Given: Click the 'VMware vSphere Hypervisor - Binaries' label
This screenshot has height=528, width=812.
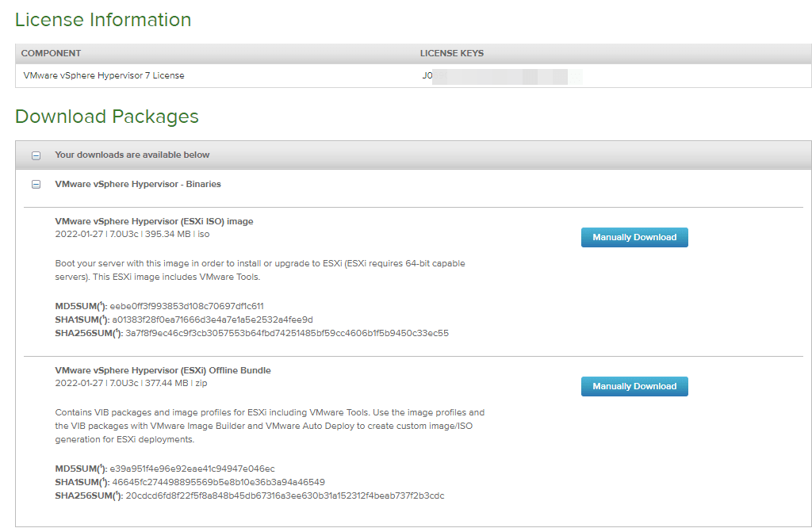Looking at the screenshot, I should pos(137,184).
